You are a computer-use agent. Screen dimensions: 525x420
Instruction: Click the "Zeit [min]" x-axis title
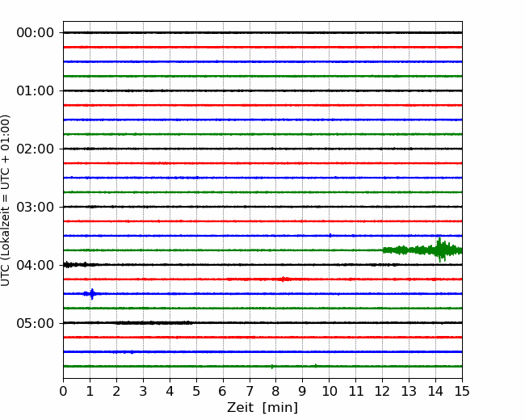262,407
